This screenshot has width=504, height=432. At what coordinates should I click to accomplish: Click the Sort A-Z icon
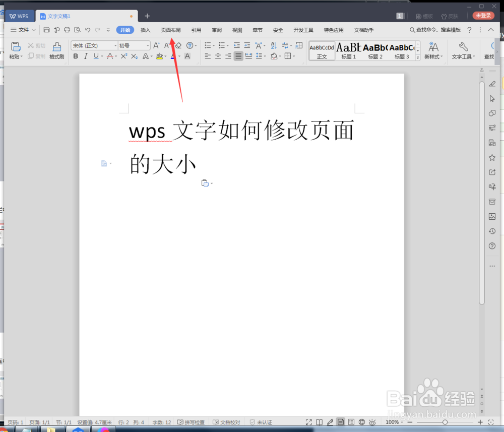click(274, 45)
